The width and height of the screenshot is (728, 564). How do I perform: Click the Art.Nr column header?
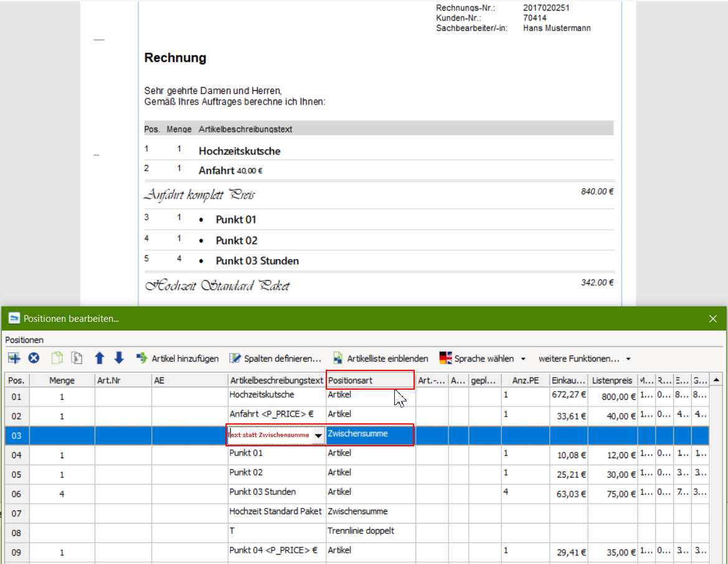(123, 380)
